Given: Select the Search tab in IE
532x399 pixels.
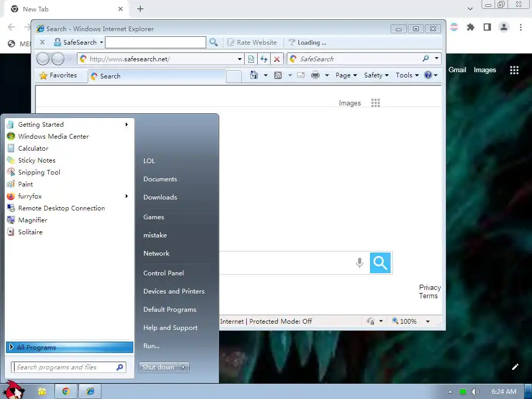Looking at the screenshot, I should [x=157, y=76].
